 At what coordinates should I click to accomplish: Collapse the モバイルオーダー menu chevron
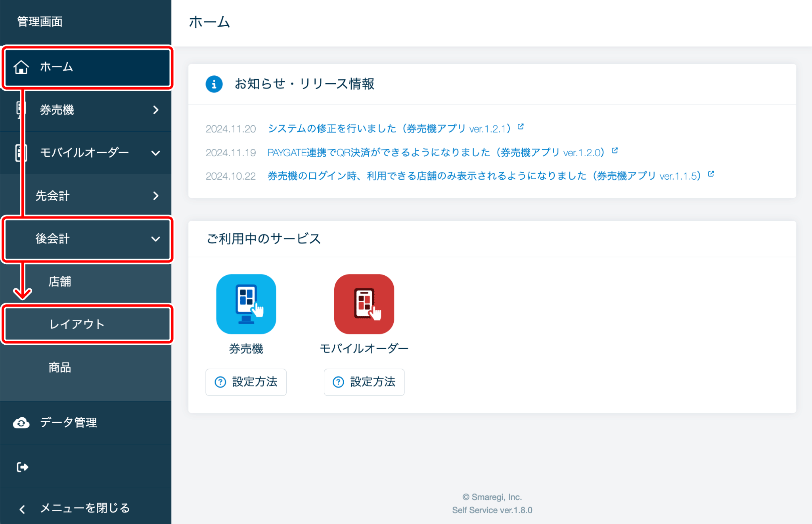pyautogui.click(x=156, y=153)
